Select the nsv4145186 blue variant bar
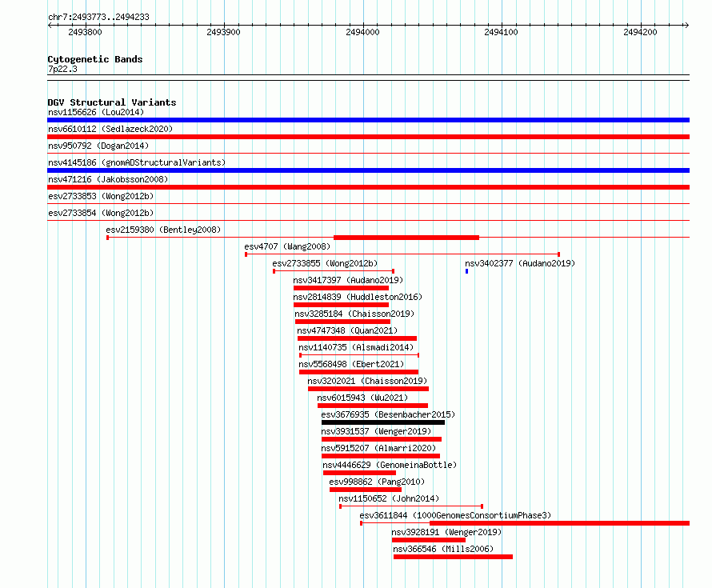Screen dimensions: 712x588 click(368, 170)
